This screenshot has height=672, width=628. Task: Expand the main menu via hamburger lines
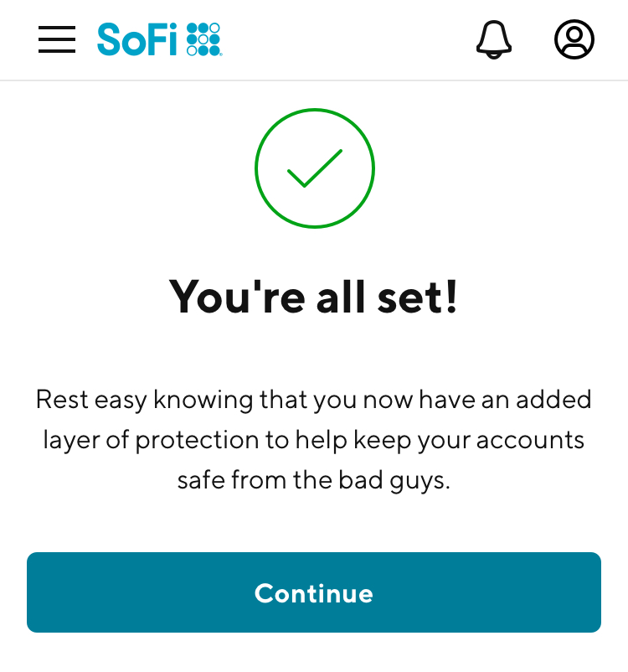click(x=56, y=39)
